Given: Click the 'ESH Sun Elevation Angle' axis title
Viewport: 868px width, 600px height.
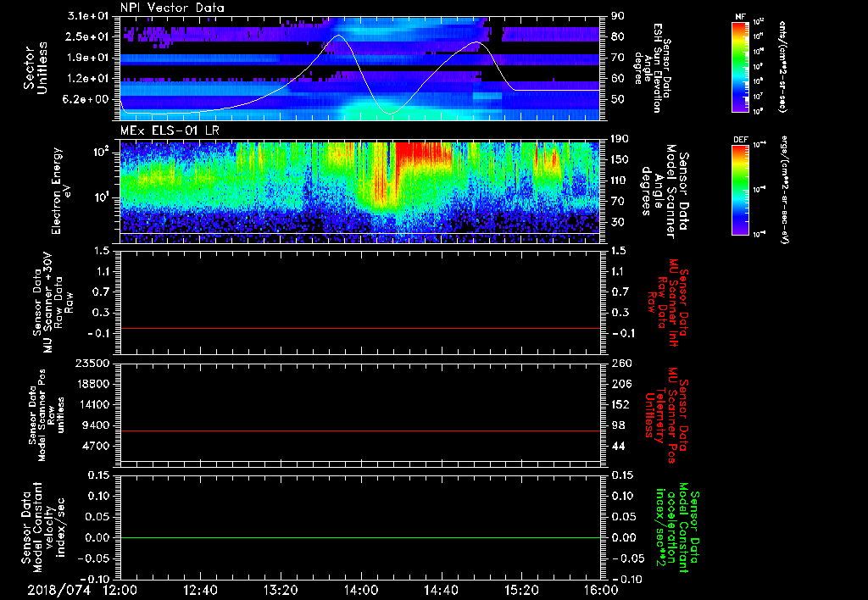Looking at the screenshot, I should click(x=652, y=68).
